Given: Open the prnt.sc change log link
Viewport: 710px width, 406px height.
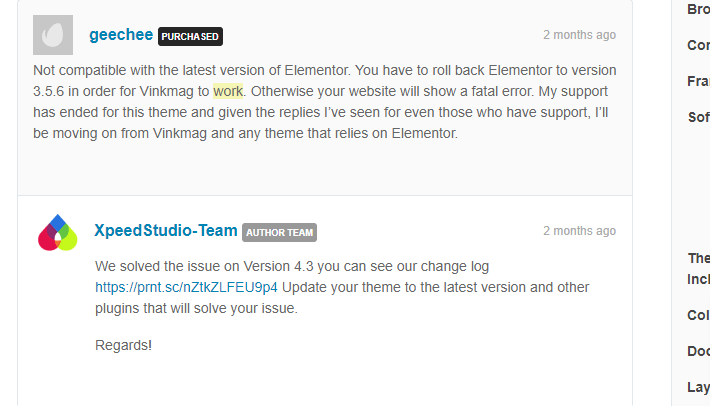Looking at the screenshot, I should pyautogui.click(x=186, y=287).
